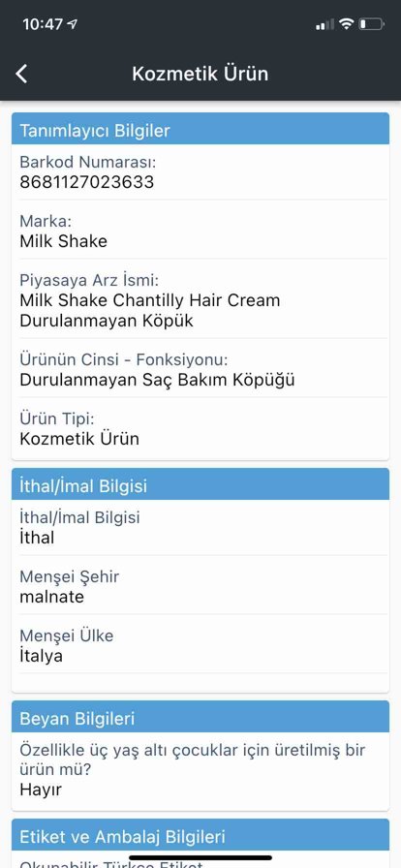Open the Tanımlayıcı Bilgiler section header
401x868 pixels.
(200, 129)
